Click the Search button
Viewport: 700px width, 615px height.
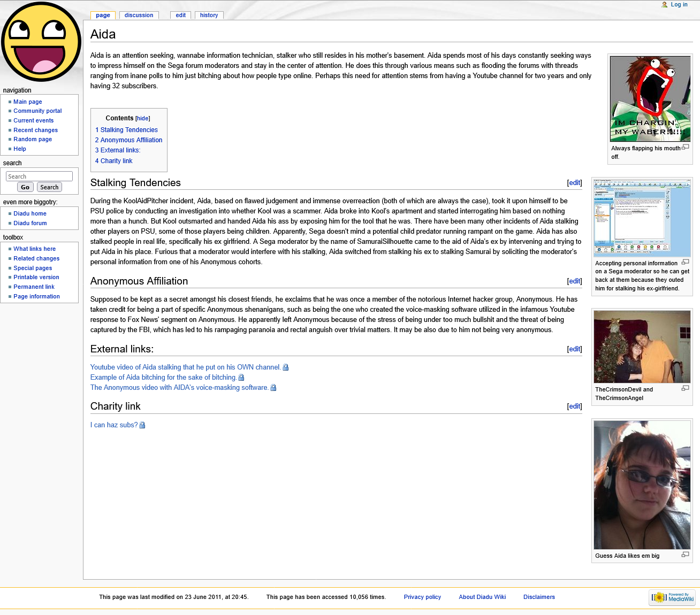click(x=49, y=187)
